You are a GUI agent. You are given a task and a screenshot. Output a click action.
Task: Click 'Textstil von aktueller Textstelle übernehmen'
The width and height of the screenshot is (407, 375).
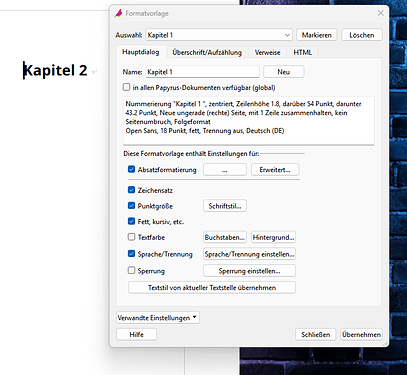click(212, 288)
